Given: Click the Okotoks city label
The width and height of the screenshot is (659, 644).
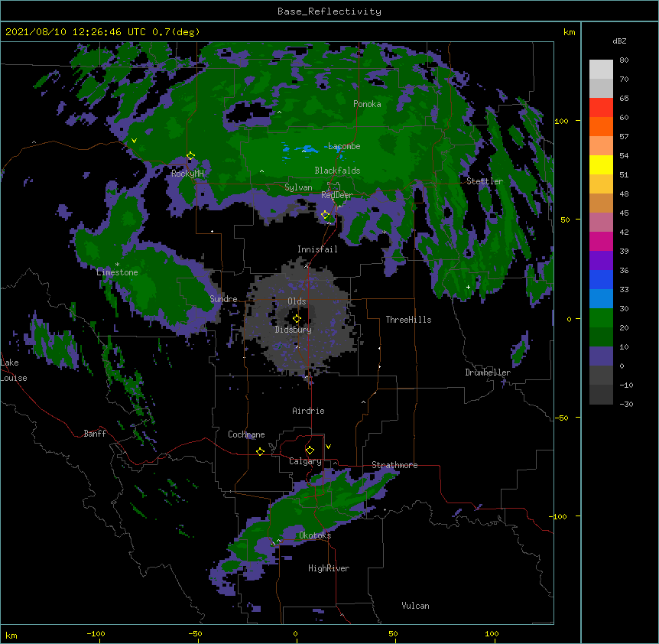Looking at the screenshot, I should click(315, 535).
